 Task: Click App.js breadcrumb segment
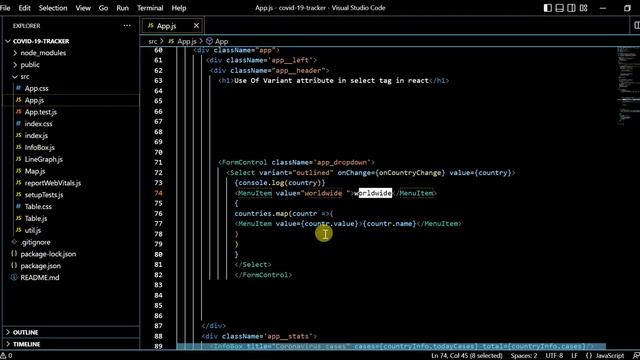point(182,41)
